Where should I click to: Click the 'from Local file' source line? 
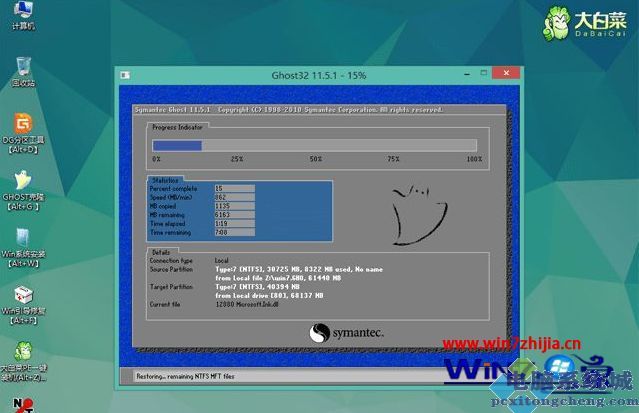click(278, 278)
